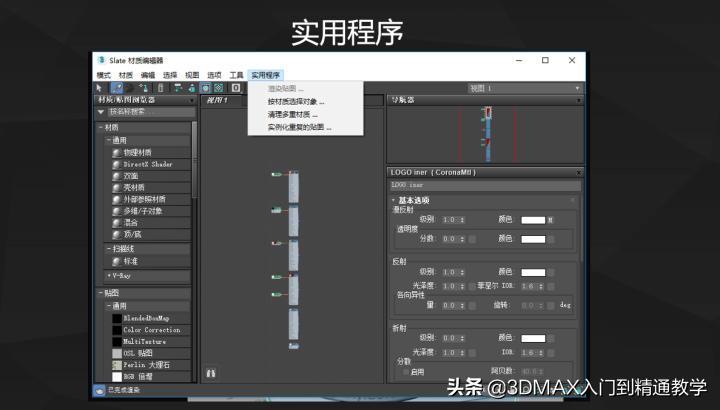Pick the 折射 refraction color swatch
This screenshot has height=410, width=720.
tap(533, 338)
